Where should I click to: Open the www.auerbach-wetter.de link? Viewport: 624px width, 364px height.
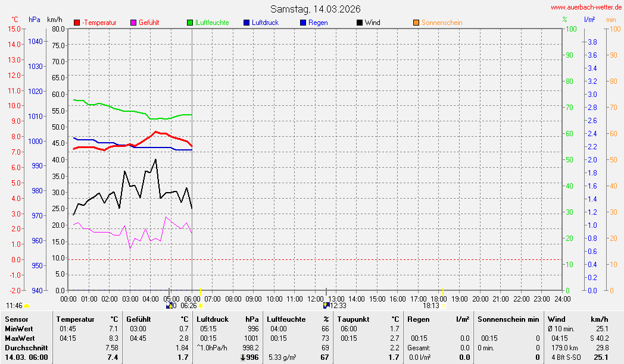tap(586, 7)
